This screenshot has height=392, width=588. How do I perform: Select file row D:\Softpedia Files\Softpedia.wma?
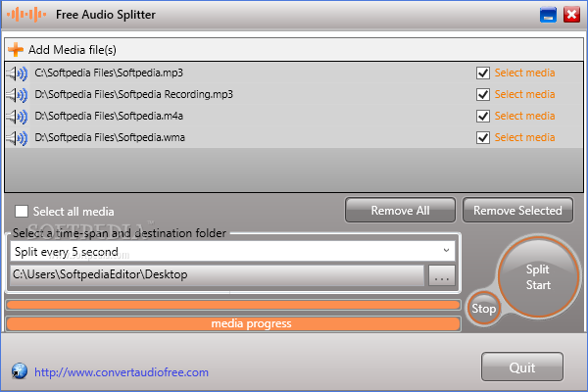(294, 137)
